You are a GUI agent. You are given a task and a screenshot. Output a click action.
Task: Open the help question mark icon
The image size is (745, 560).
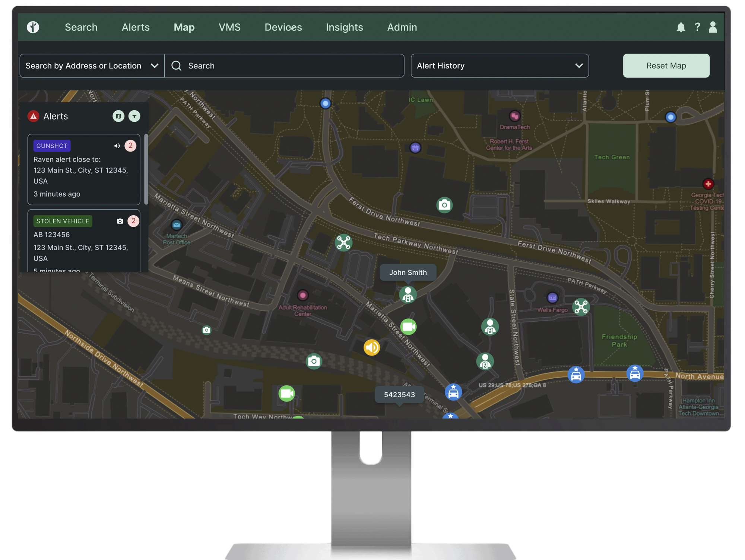click(x=697, y=27)
